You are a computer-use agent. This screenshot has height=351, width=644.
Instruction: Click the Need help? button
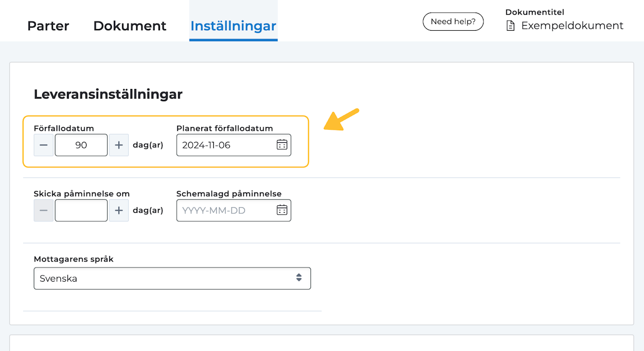tap(453, 22)
